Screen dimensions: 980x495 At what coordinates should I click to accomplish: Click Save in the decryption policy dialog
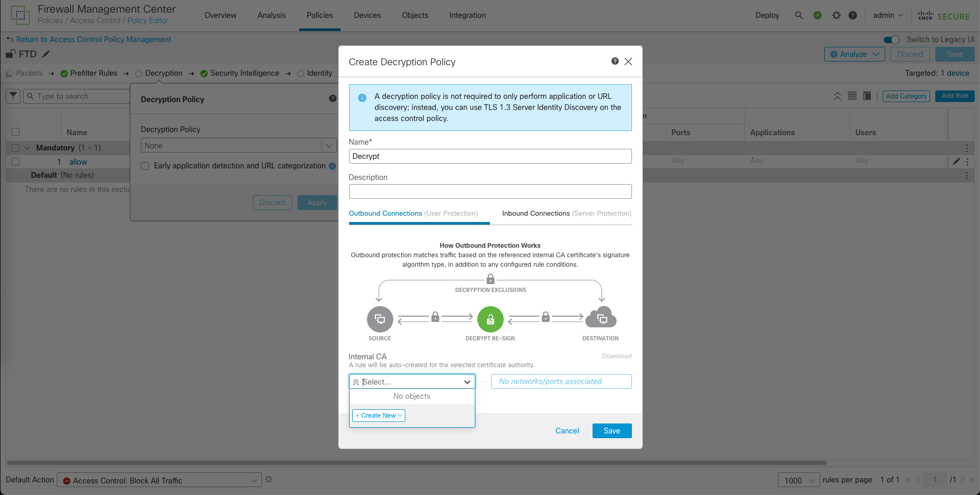[x=611, y=431]
